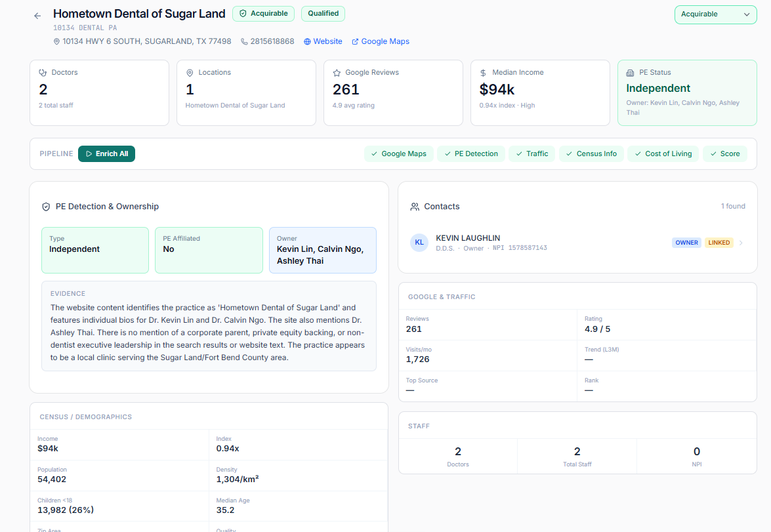771x532 pixels.
Task: Open the practice Website link
Action: tap(323, 41)
